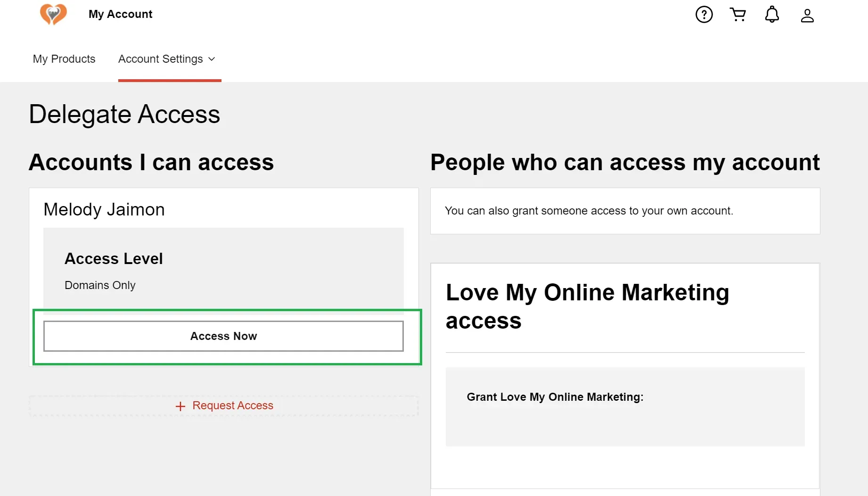This screenshot has width=868, height=496.
Task: Click the Access Level label
Action: (114, 258)
